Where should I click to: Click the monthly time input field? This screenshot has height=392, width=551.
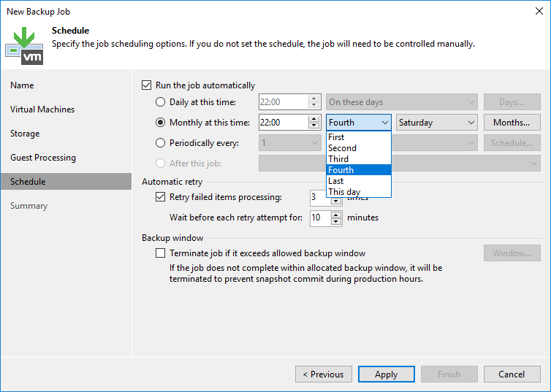[x=283, y=123]
